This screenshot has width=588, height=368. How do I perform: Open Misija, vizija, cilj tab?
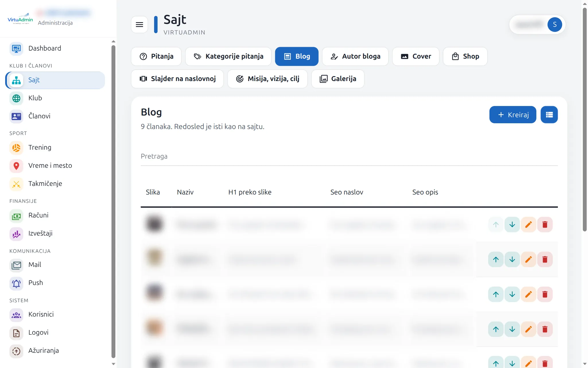[x=267, y=79]
